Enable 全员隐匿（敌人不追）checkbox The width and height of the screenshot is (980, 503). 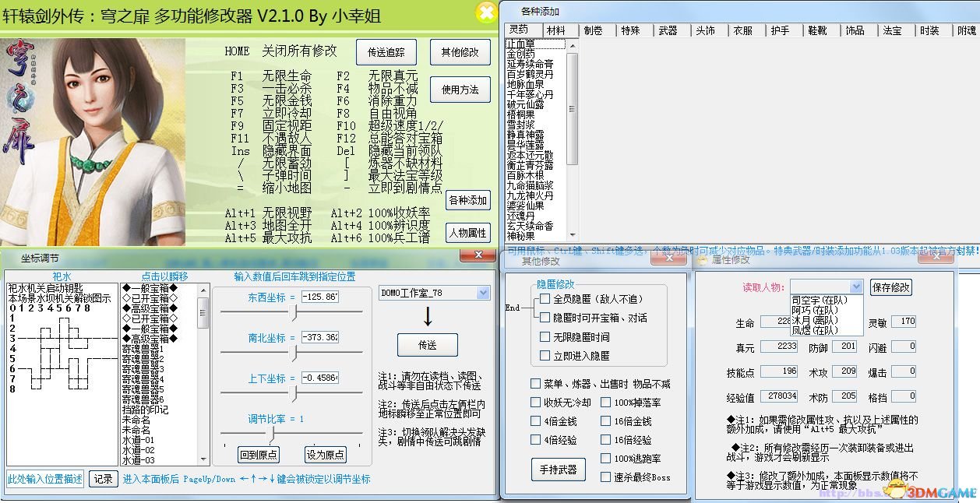(x=545, y=299)
